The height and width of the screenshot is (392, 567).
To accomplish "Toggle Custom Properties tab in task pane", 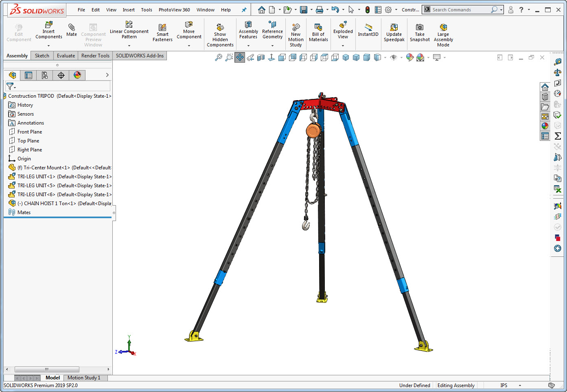I will 545,136.
